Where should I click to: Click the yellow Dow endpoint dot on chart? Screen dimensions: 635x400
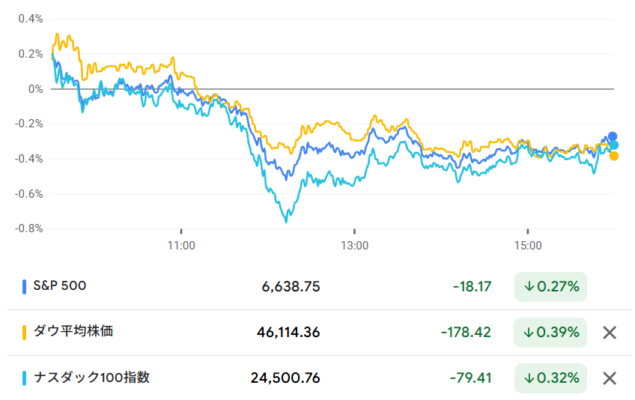[613, 156]
